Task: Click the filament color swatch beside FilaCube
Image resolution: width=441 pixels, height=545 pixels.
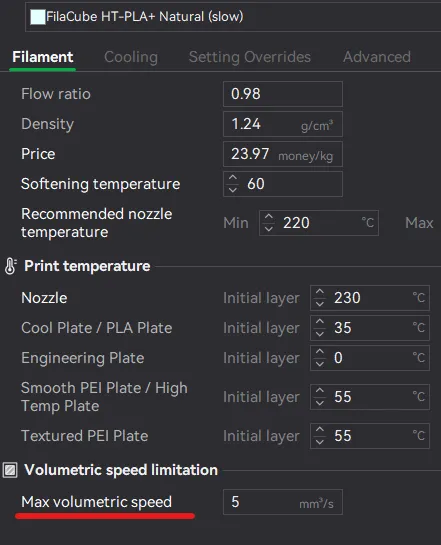Action: (x=38, y=17)
